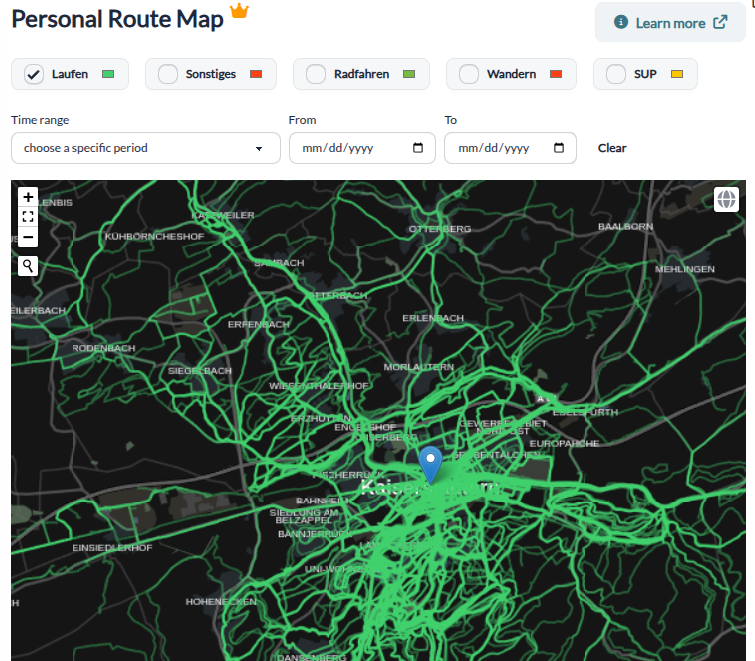755x661 pixels.
Task: Click the orange crown premium icon
Action: [239, 10]
